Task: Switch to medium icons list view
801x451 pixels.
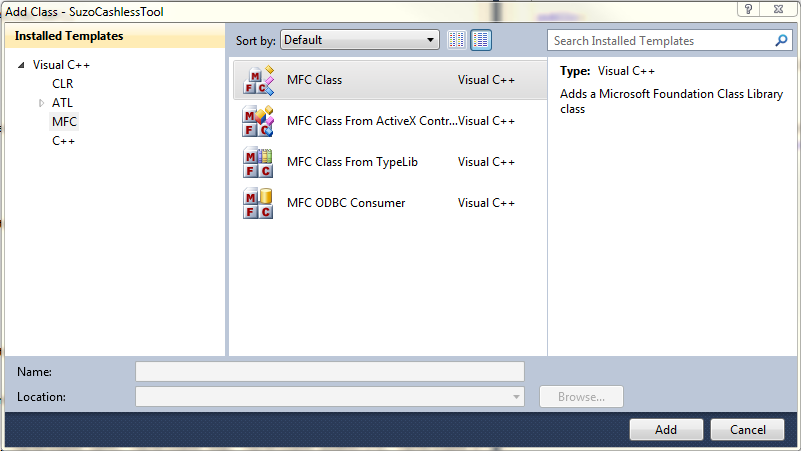Action: coord(481,40)
